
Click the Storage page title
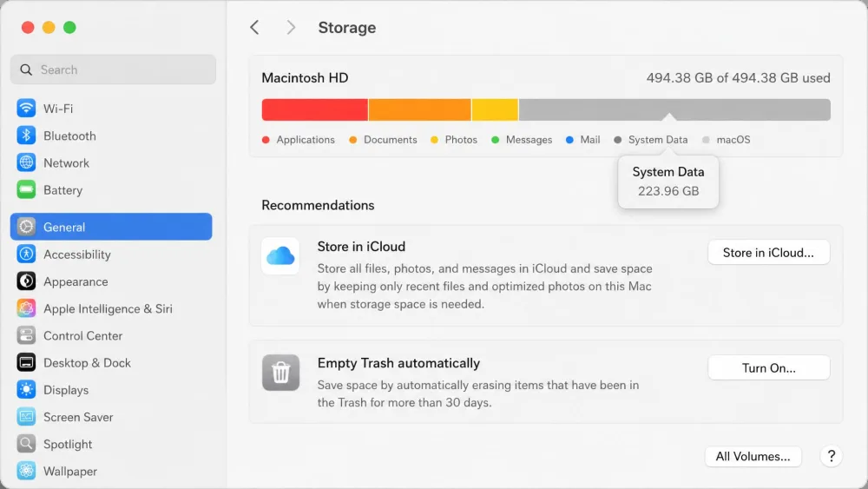(347, 27)
